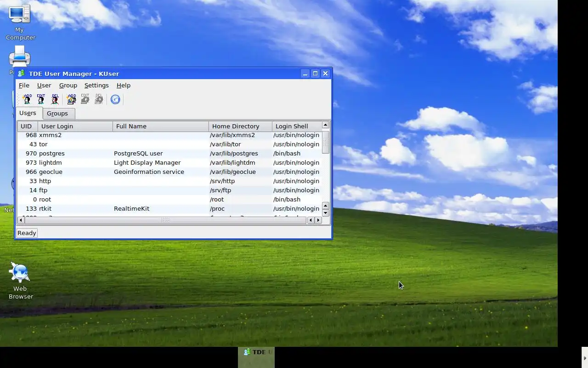Click the Delete user toolbar icon

click(x=55, y=99)
